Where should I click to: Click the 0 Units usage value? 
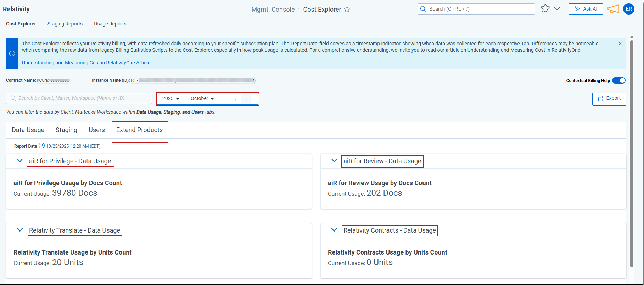point(380,262)
